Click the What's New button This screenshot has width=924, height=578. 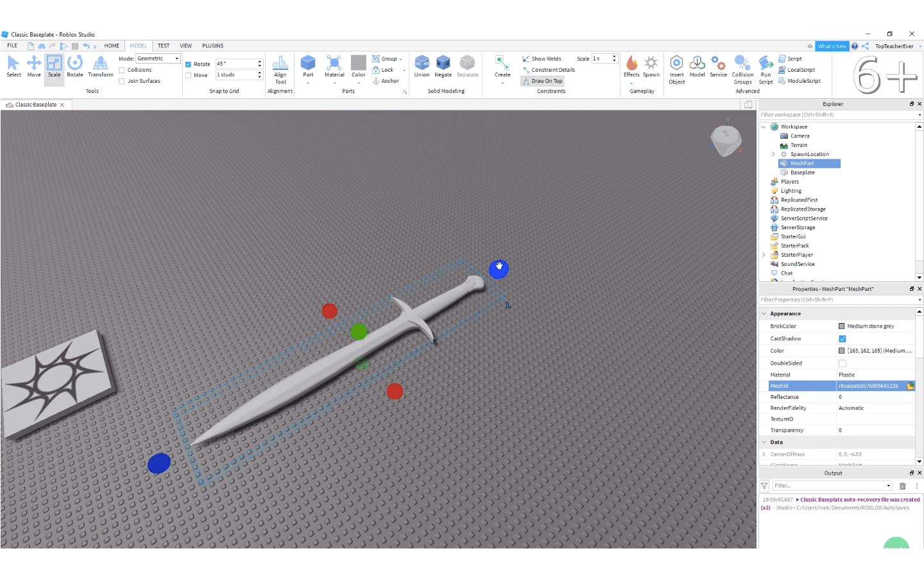(x=832, y=46)
